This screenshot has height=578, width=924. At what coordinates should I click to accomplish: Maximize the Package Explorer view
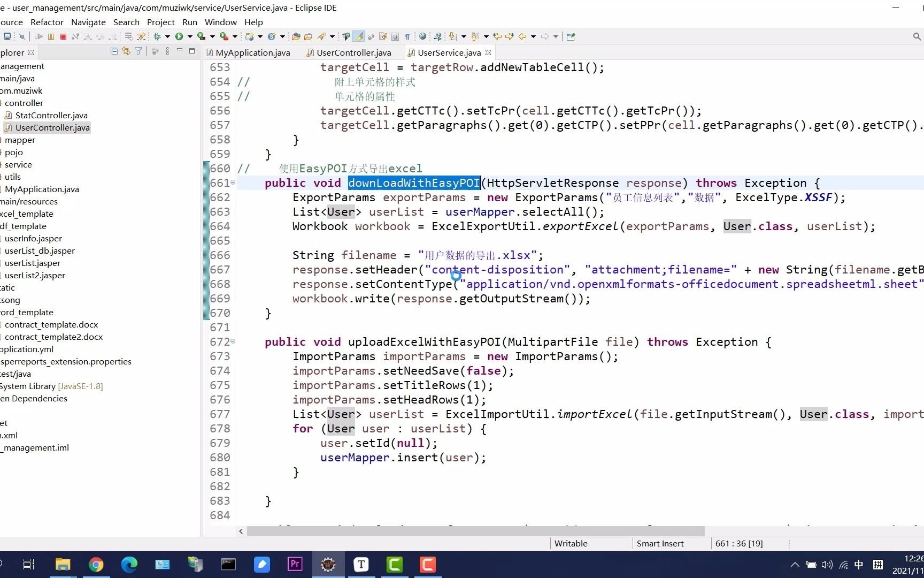[192, 51]
